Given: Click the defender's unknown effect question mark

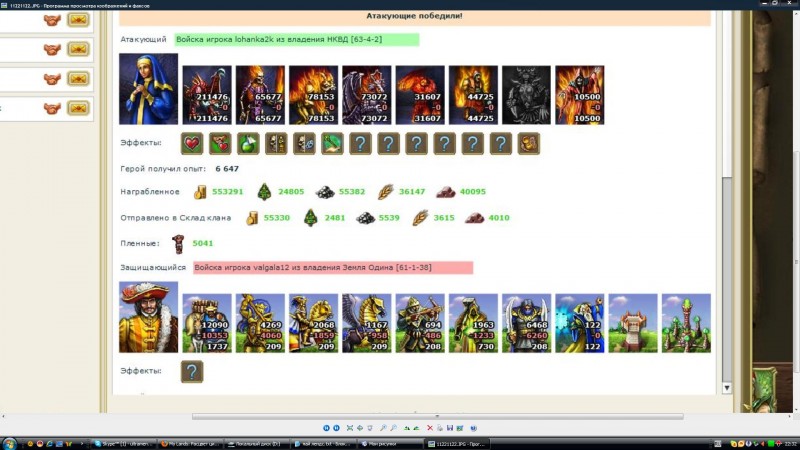Looking at the screenshot, I should click(x=192, y=372).
